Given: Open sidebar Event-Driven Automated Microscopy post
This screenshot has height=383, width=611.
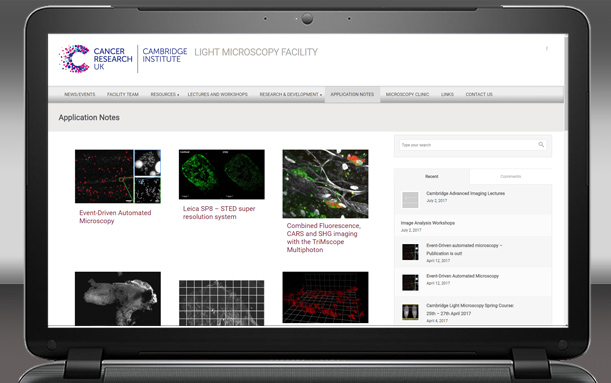Looking at the screenshot, I should click(463, 276).
